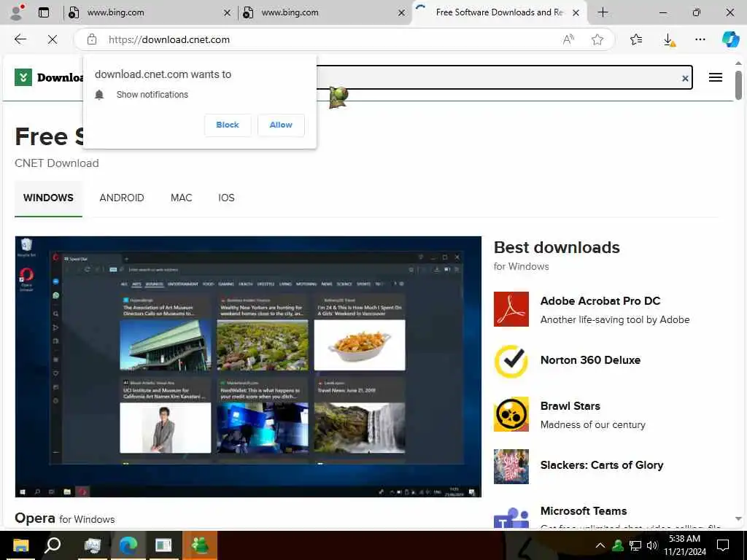Open the Edge profile icon
This screenshot has height=560, width=747.
18,12
